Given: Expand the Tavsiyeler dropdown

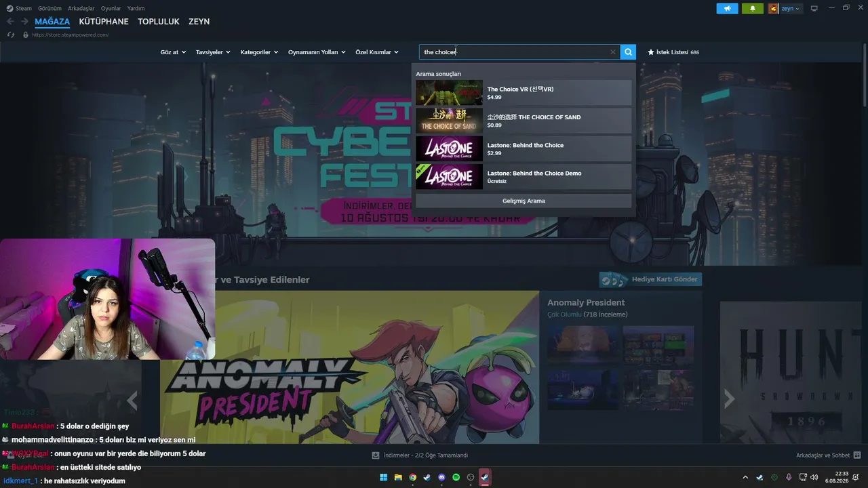Looking at the screenshot, I should click(213, 52).
